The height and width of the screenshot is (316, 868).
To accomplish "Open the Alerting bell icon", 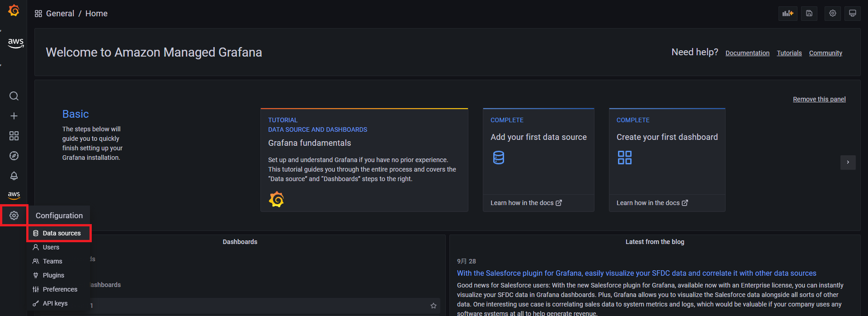I will [x=14, y=176].
